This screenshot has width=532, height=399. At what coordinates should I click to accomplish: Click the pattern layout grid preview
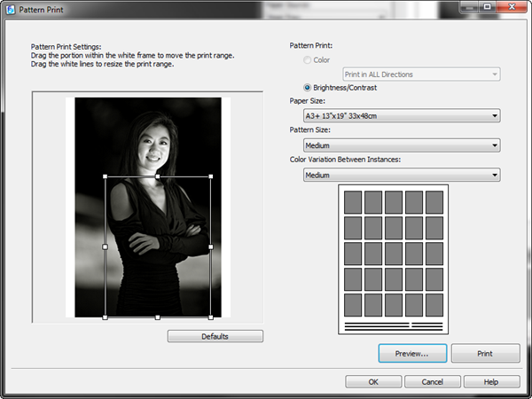click(x=394, y=259)
